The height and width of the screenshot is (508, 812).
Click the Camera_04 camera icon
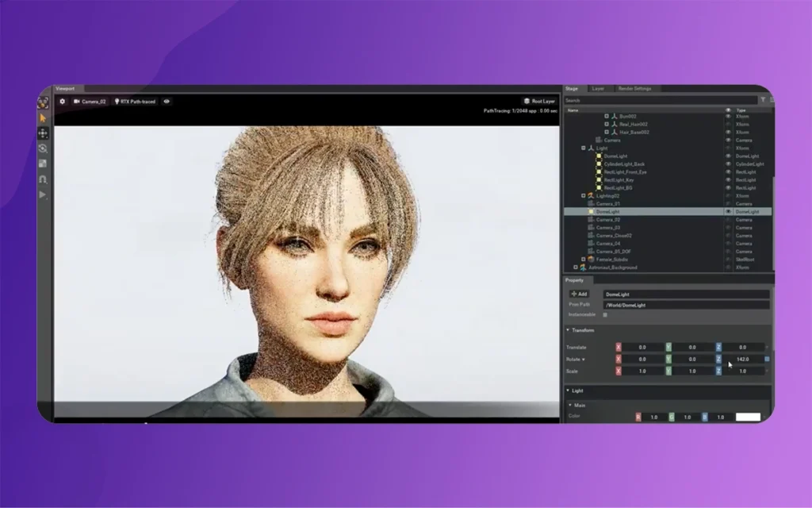(591, 244)
